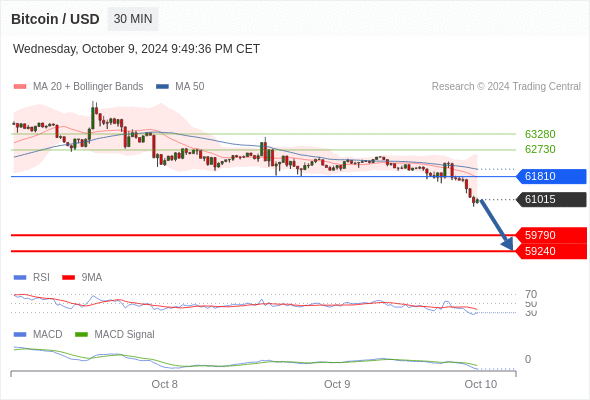Click the 30 MIN timeframe badge
590x400 pixels.
click(133, 19)
